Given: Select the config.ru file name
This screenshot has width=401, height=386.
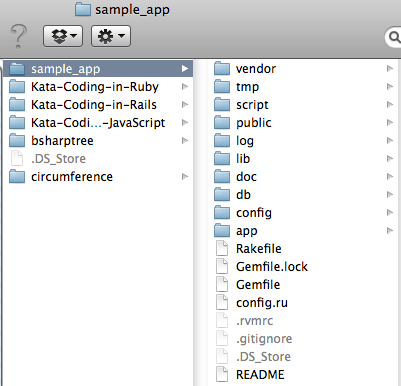Looking at the screenshot, I should tap(262, 303).
